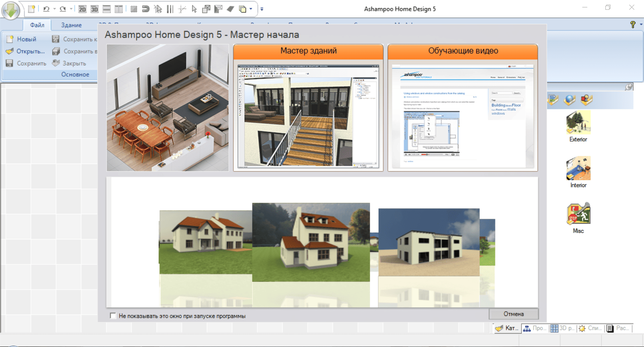Open the Redo history dropdown arrow
The width and height of the screenshot is (644, 347).
[71, 9]
